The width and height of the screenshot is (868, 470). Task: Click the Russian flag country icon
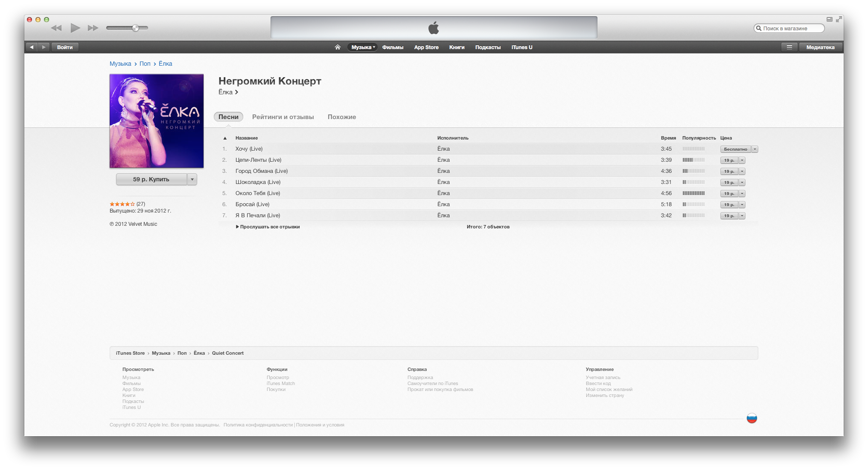(752, 418)
